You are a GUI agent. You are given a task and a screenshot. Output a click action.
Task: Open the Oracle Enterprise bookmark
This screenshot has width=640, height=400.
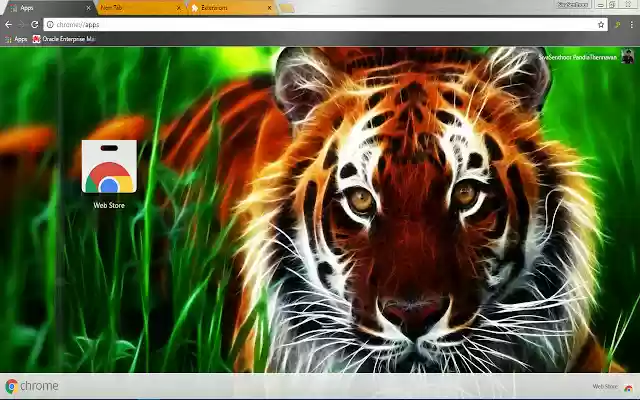click(x=64, y=39)
